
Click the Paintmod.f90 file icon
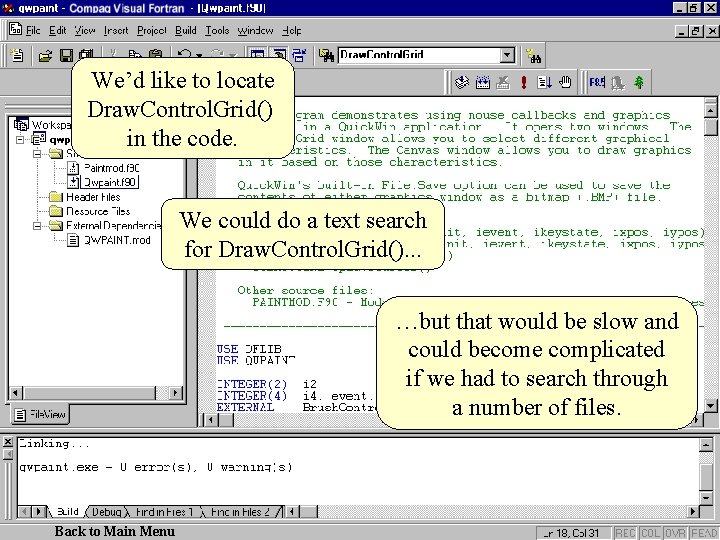tap(73, 168)
